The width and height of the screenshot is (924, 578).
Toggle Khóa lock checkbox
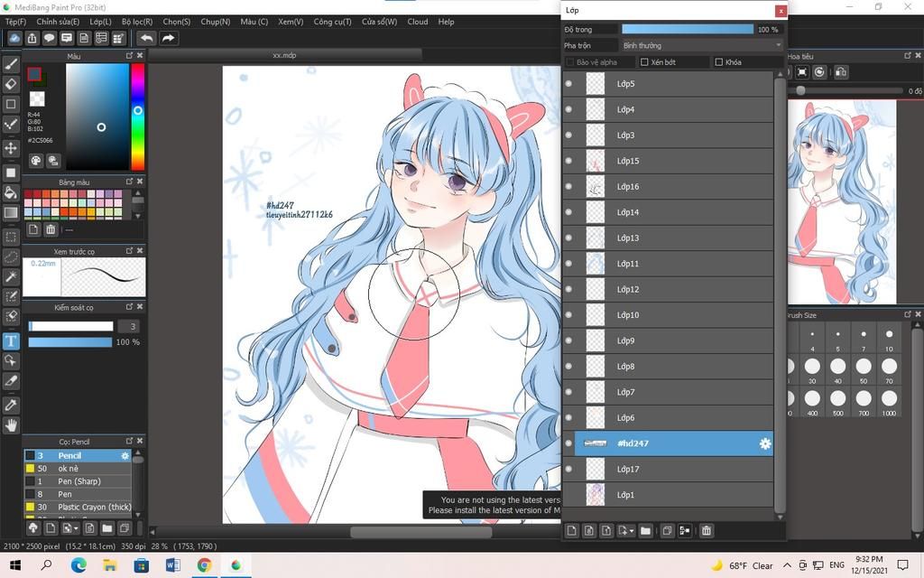[718, 62]
